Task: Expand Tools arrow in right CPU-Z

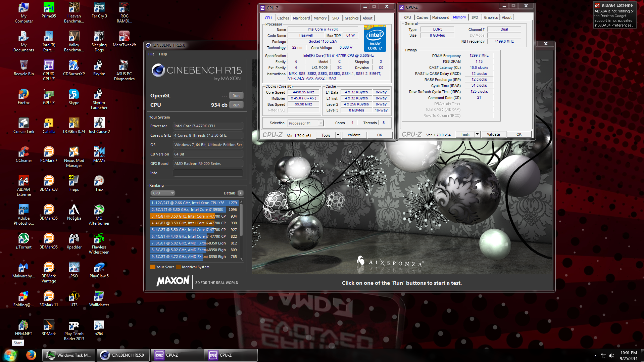Action: 477,134
